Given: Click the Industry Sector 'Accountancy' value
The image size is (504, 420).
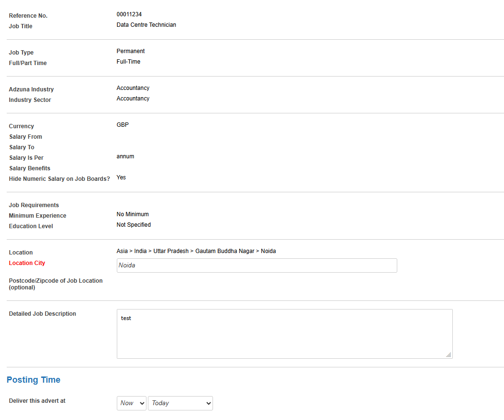Looking at the screenshot, I should [133, 99].
